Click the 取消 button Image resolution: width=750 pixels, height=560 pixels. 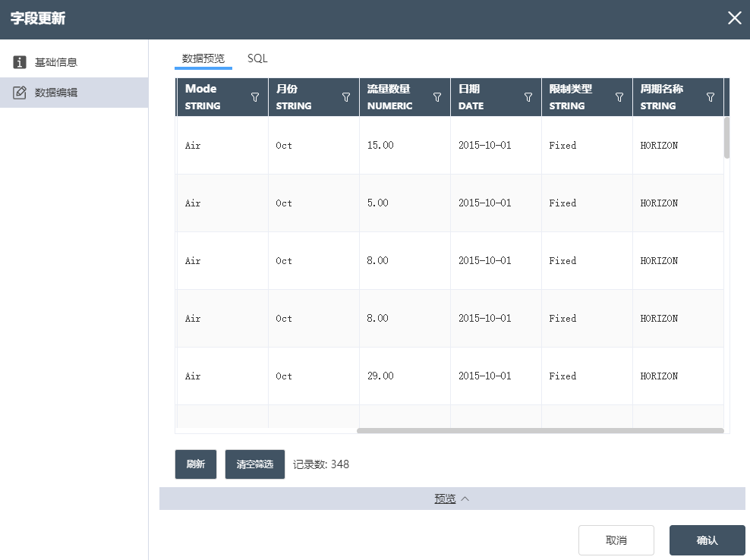pos(616,540)
